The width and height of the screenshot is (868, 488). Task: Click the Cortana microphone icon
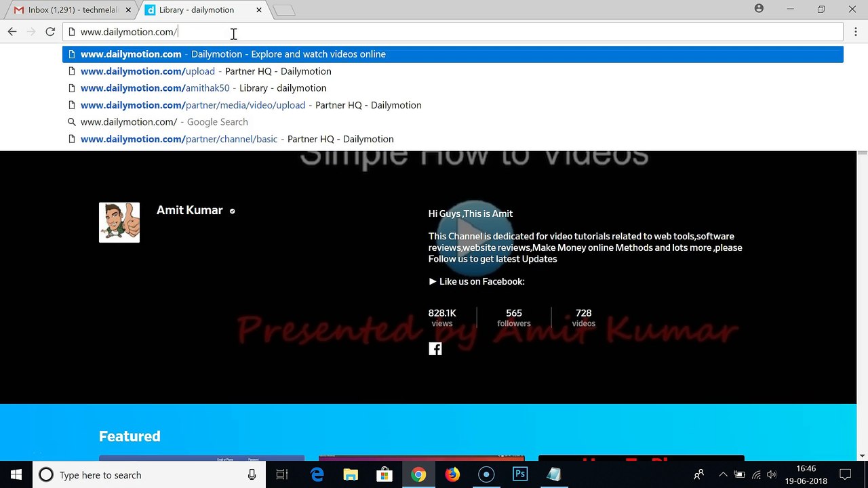pos(252,474)
